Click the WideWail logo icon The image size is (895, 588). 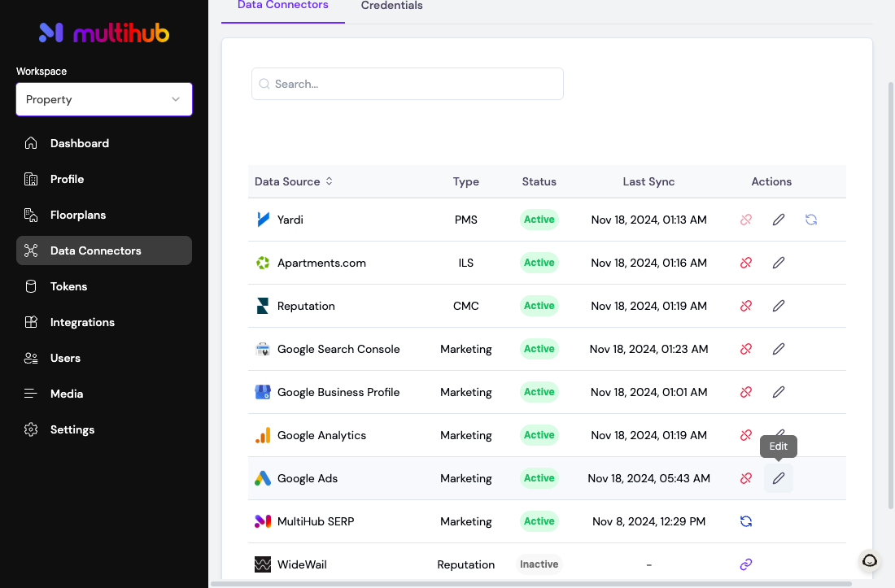[263, 564]
